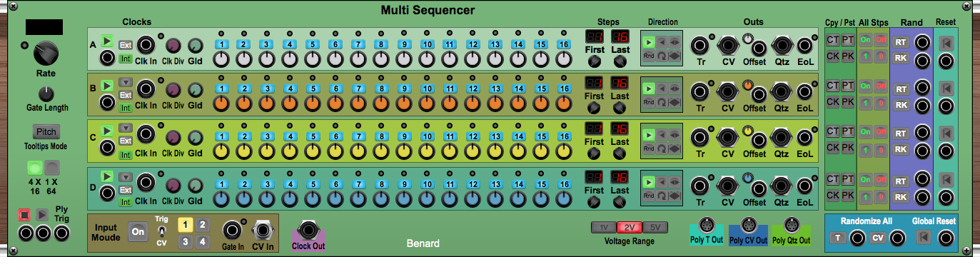This screenshot has height=257, width=980.
Task: Click the Gate Length knob
Action: [46, 94]
